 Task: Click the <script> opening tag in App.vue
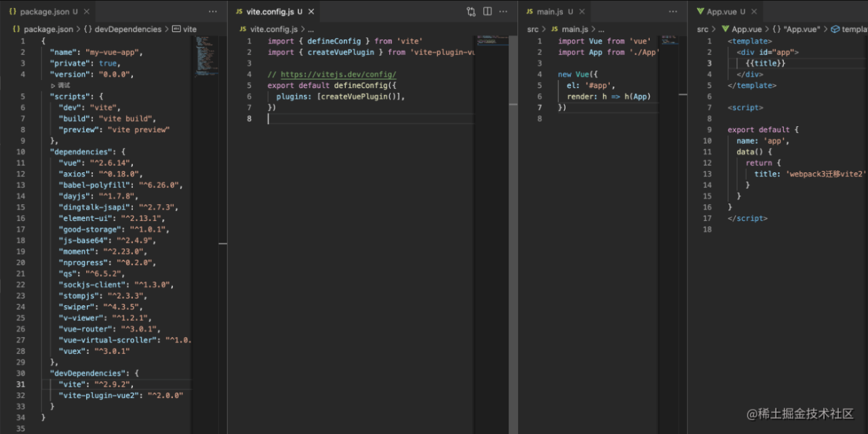745,108
